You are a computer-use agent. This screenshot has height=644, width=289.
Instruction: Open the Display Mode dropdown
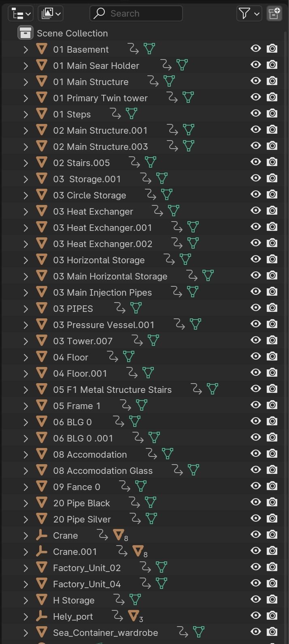(51, 13)
